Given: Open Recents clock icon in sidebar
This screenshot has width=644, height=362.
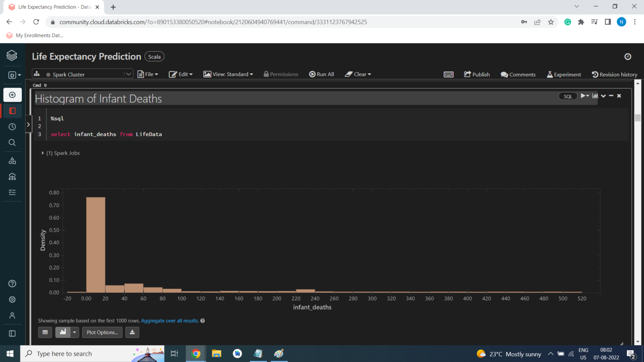Looking at the screenshot, I should [12, 127].
